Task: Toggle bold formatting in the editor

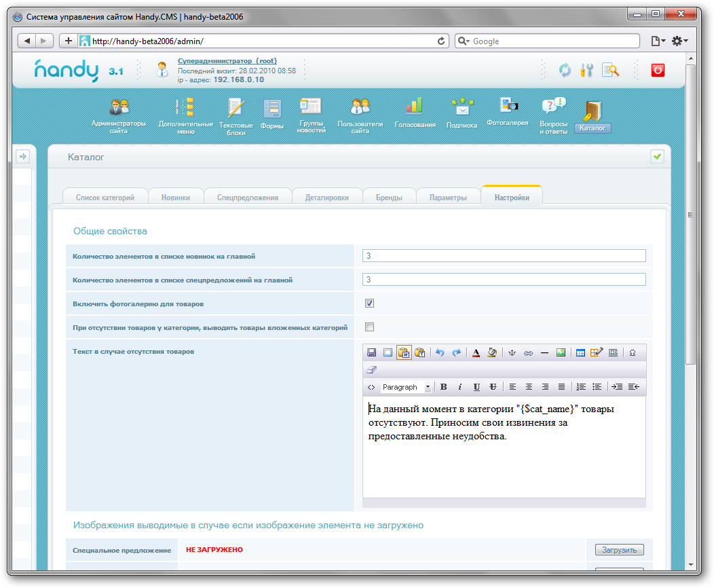Action: (443, 387)
